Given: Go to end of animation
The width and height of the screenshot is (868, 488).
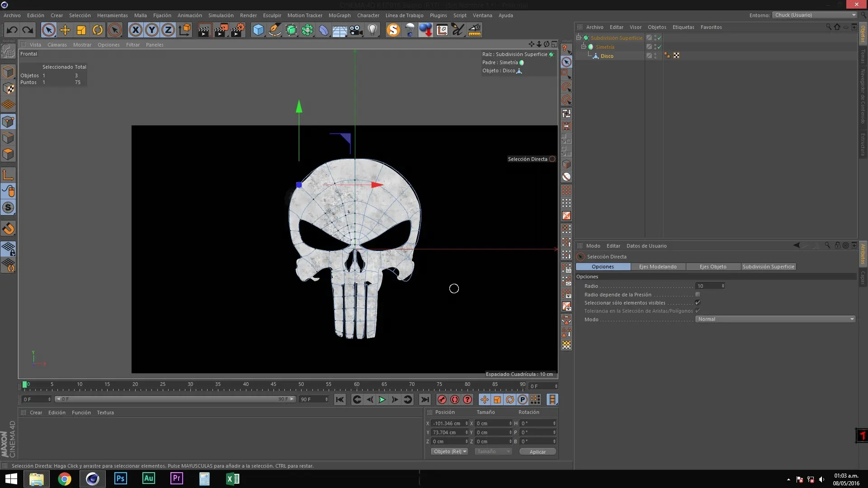Looking at the screenshot, I should click(425, 399).
